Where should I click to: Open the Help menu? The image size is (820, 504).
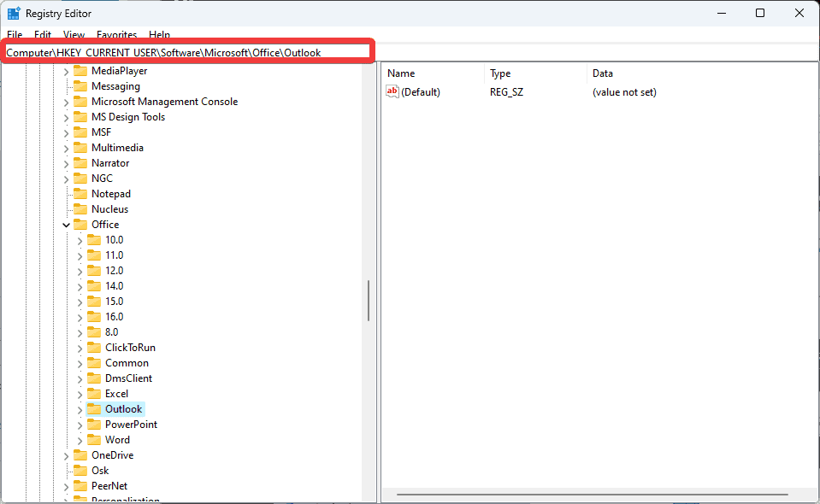(x=160, y=34)
